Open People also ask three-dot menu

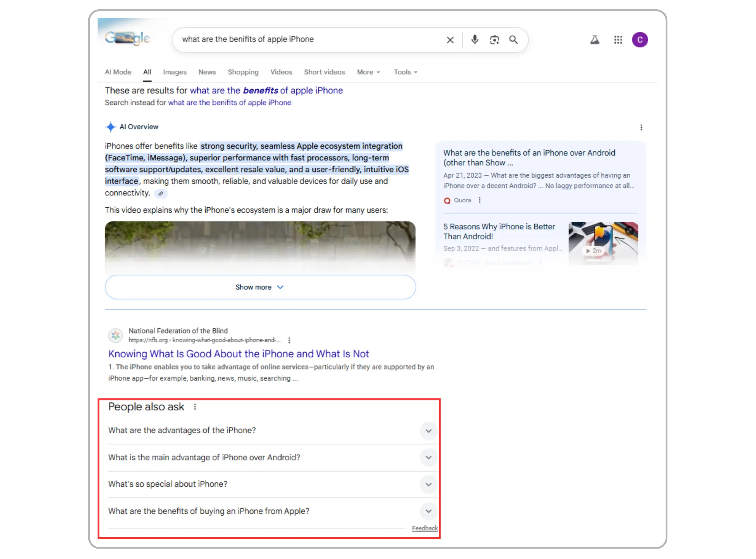[x=195, y=407]
